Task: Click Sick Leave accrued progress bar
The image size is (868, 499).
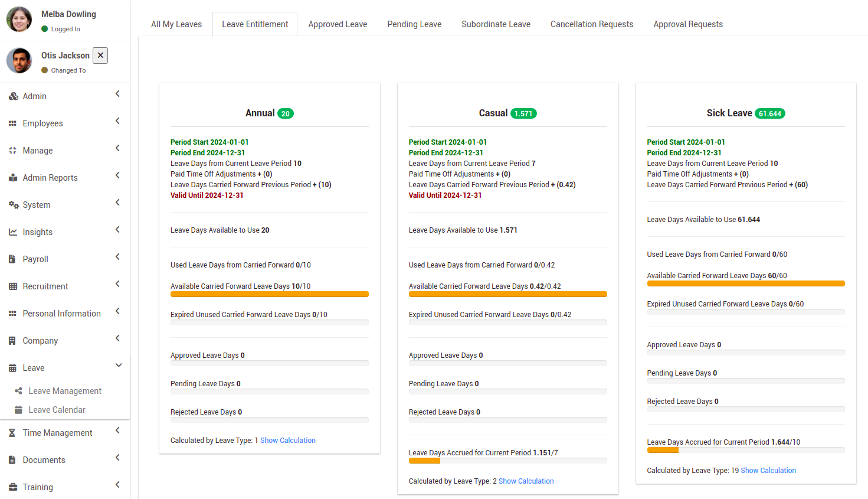Action: [x=746, y=450]
